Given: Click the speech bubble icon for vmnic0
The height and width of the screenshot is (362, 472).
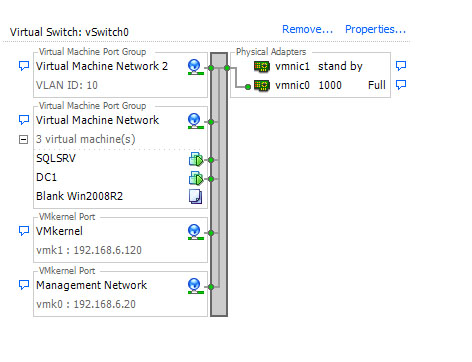Looking at the screenshot, I should pos(401,85).
